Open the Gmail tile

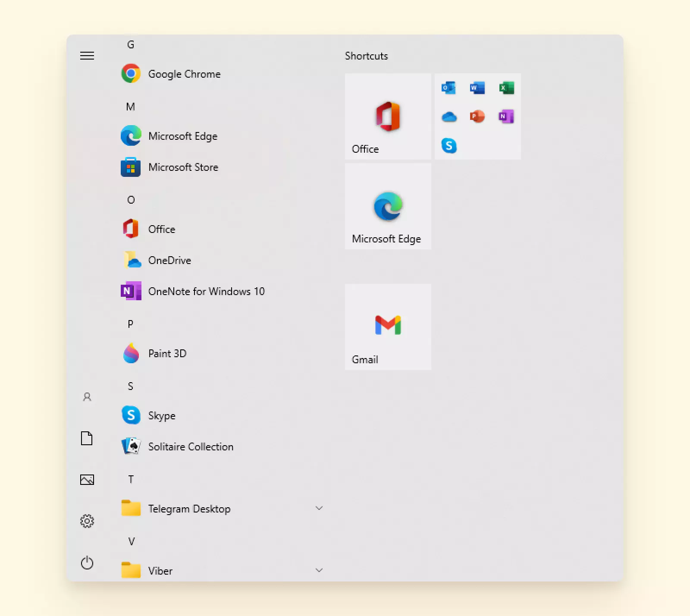(388, 327)
